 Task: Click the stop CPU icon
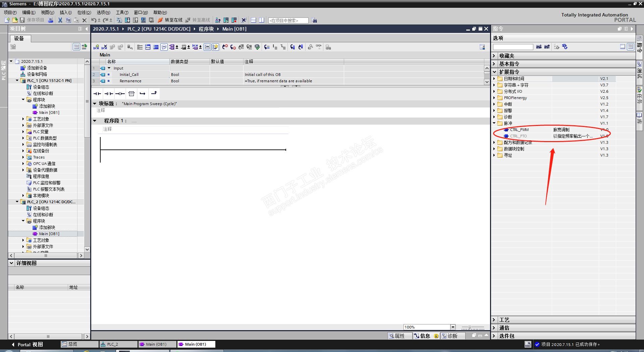[234, 20]
